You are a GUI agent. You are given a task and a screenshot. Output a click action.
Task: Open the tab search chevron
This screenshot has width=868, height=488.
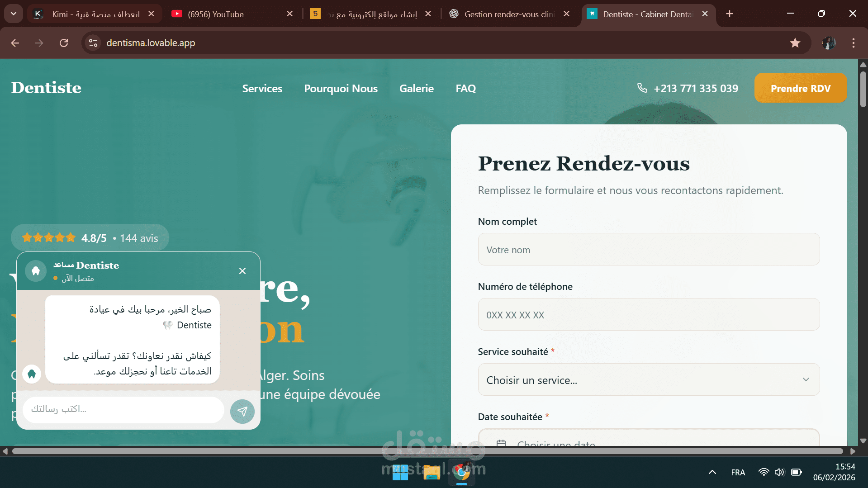pyautogui.click(x=13, y=14)
